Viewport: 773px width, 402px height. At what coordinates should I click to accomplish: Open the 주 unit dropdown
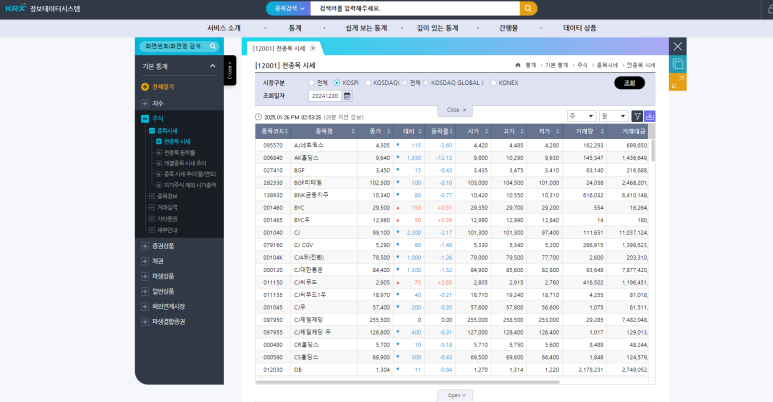(582, 116)
